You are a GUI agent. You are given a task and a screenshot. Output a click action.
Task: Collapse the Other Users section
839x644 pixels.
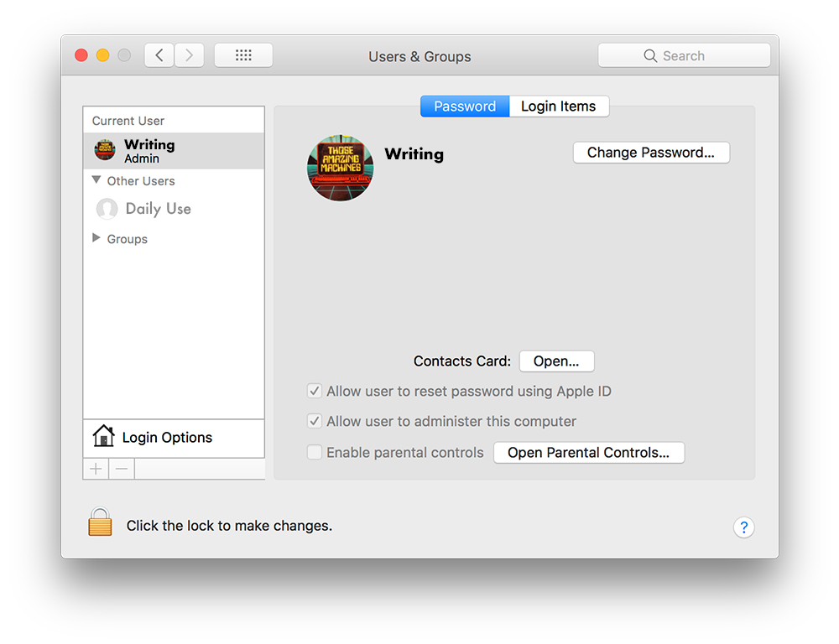tap(95, 180)
